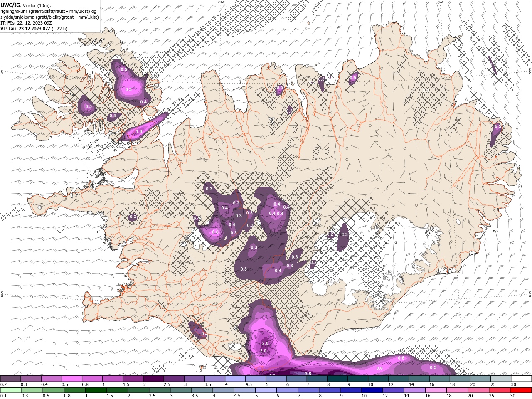
Task: Click the 4.5 lavender swatch, upper legend row
Action: 255,379
